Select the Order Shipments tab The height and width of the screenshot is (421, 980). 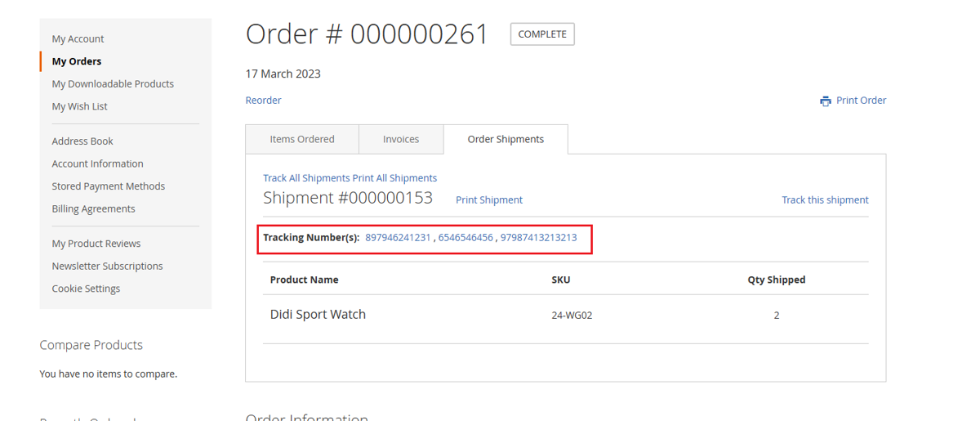(x=506, y=139)
